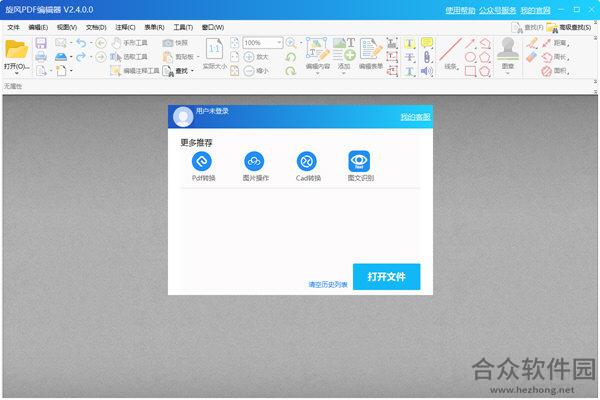Expand the arrow below 打开(O) button
The width and height of the screenshot is (600, 400).
[16, 74]
